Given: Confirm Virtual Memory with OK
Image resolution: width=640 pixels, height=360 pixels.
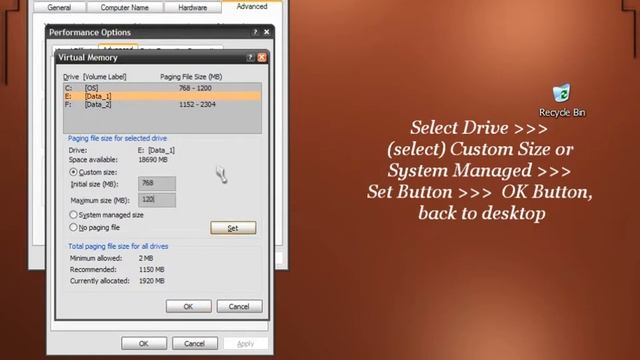Looking at the screenshot, I should 189,306.
